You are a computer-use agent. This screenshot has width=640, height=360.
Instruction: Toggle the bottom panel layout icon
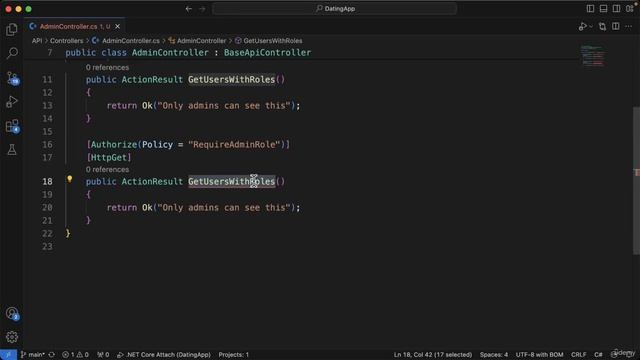tap(603, 9)
